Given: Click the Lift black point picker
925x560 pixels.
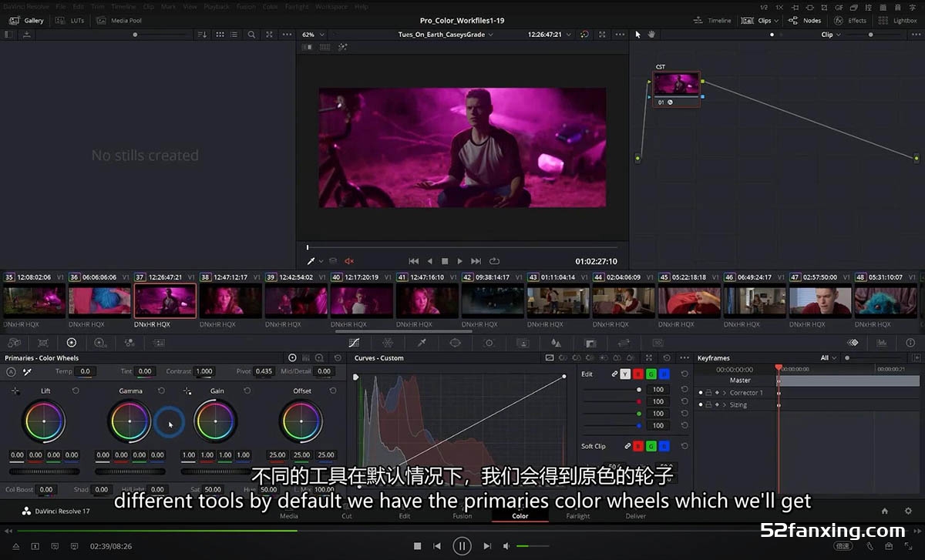Looking at the screenshot, I should pyautogui.click(x=15, y=391).
